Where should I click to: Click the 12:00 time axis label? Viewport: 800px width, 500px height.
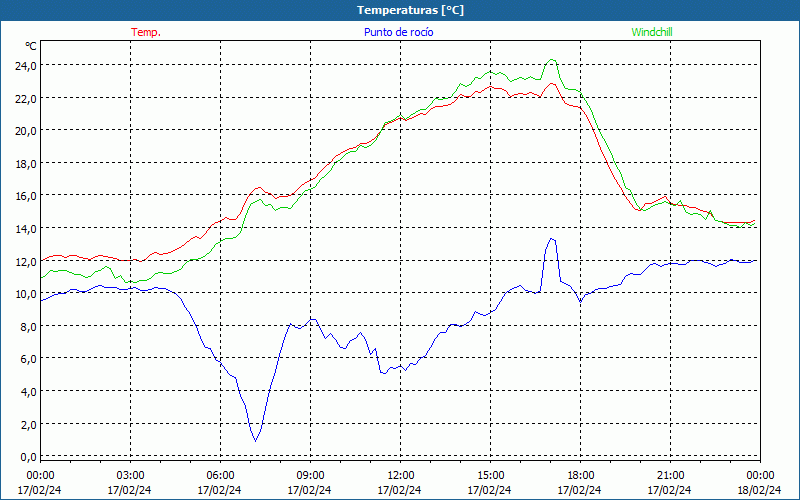coord(401,476)
